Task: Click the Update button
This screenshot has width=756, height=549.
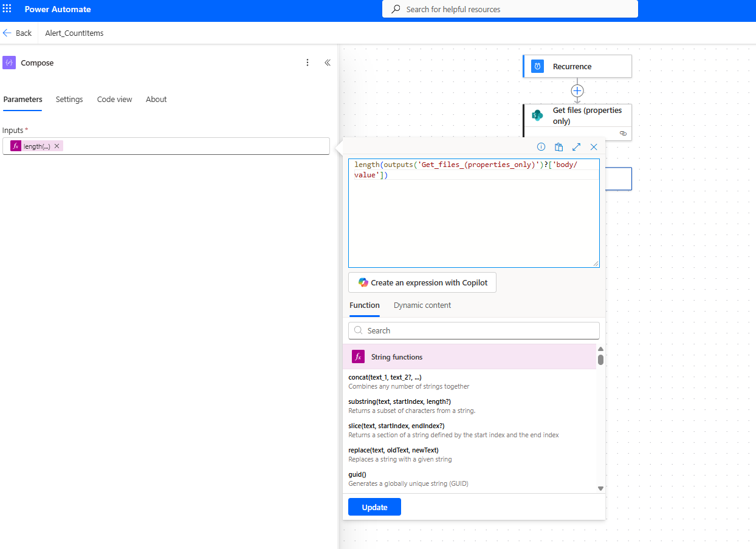Action: (374, 507)
